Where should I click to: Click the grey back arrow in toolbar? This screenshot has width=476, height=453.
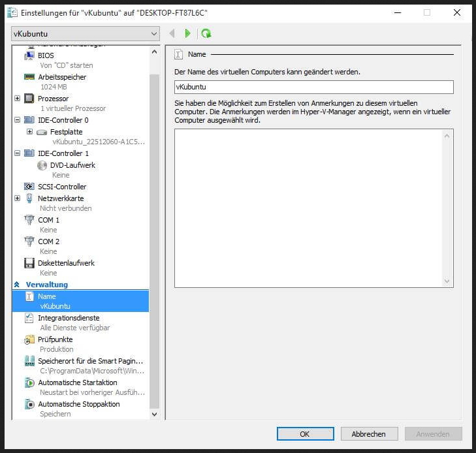(x=172, y=33)
